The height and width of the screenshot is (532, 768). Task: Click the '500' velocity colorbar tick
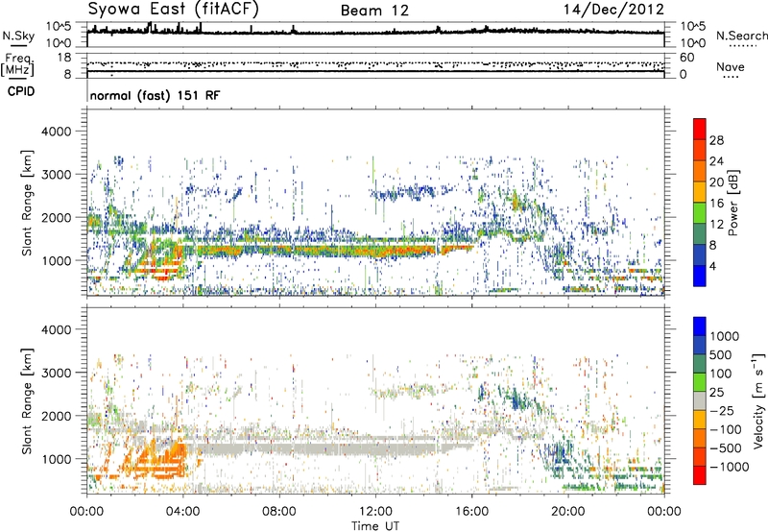point(723,355)
